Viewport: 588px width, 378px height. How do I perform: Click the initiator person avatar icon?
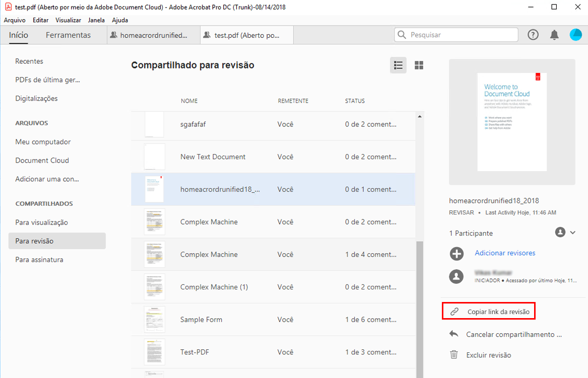(x=456, y=276)
